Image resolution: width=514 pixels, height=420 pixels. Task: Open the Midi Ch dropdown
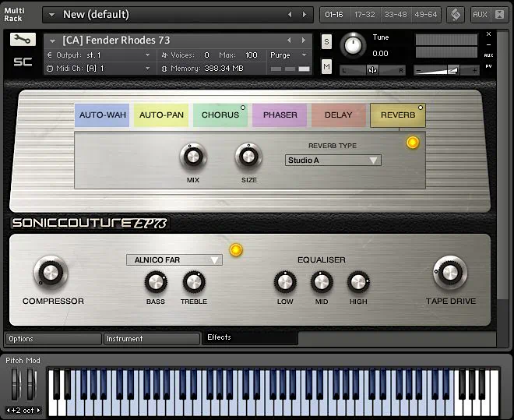tap(147, 69)
